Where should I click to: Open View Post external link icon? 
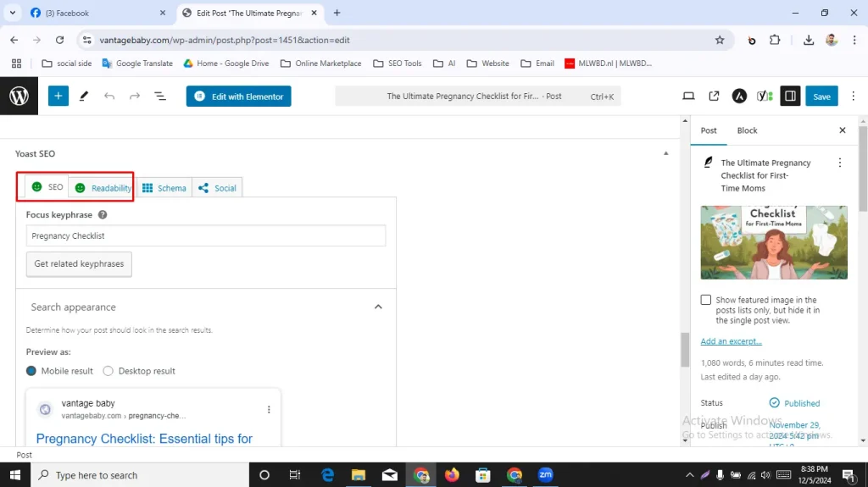714,96
